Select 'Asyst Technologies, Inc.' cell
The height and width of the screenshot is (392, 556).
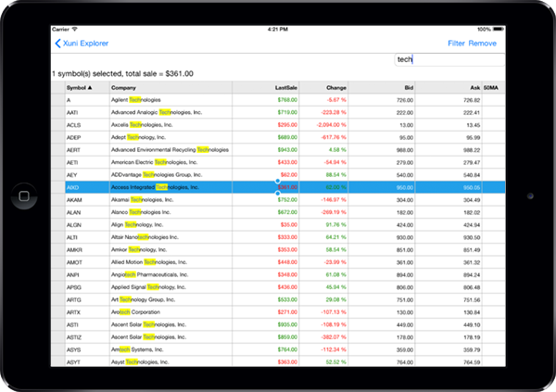[x=171, y=361]
